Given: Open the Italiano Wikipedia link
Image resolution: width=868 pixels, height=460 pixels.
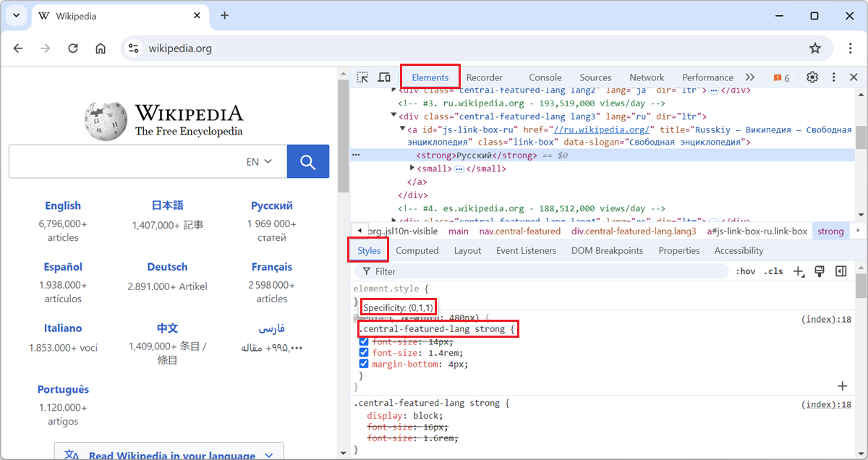Looking at the screenshot, I should (63, 328).
